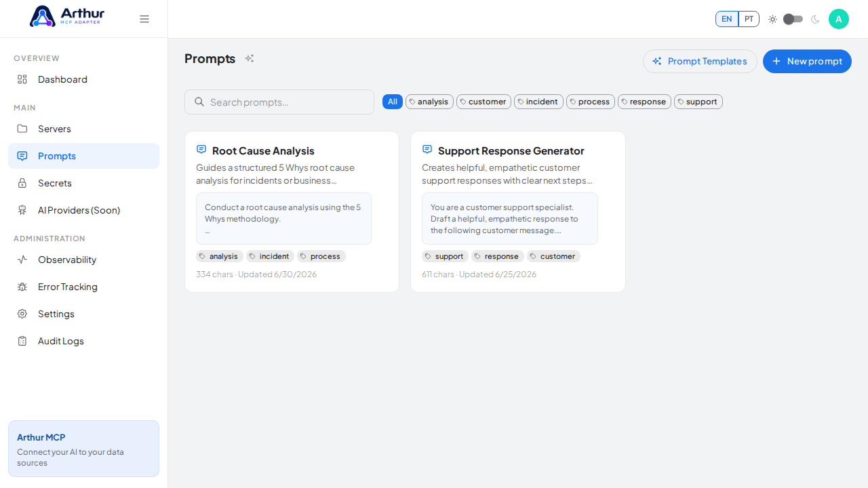Viewport: 868px width, 488px height.
Task: Click the Audit Logs clipboard icon
Action: 22,341
